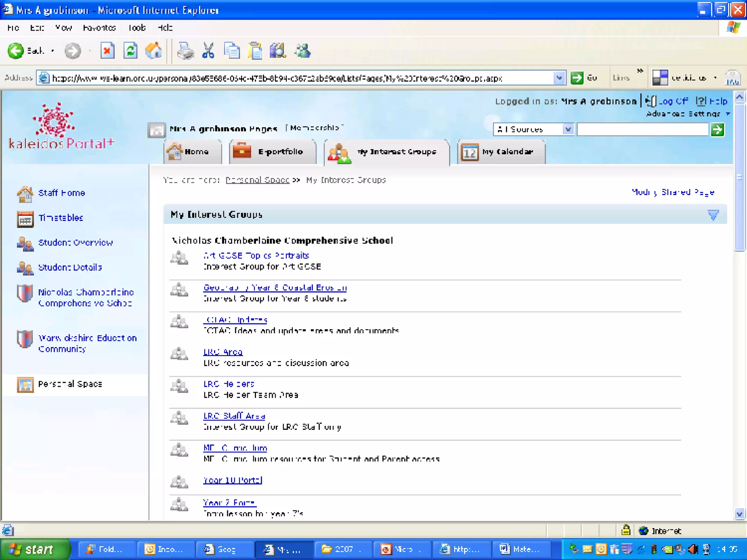Click the browser Home toolbar icon
The height and width of the screenshot is (560, 747).
click(x=153, y=51)
